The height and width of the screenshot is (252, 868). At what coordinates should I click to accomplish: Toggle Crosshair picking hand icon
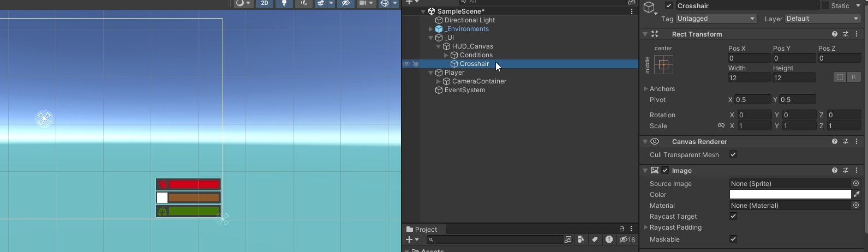click(415, 64)
